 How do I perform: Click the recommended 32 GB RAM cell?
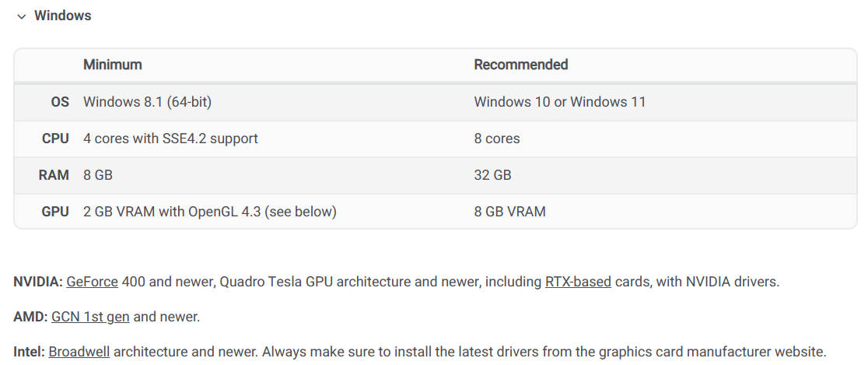(492, 175)
